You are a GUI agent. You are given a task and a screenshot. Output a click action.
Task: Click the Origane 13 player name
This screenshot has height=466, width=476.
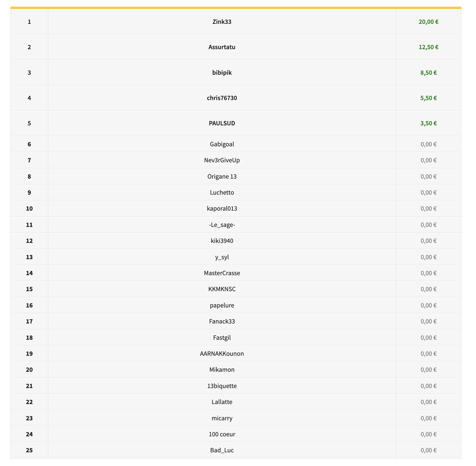pyautogui.click(x=222, y=177)
